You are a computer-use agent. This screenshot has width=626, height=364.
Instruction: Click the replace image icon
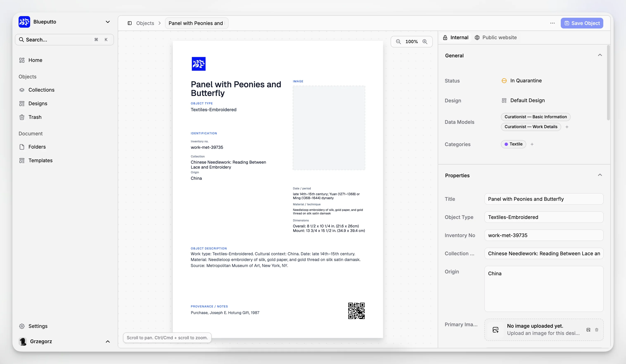(x=588, y=330)
